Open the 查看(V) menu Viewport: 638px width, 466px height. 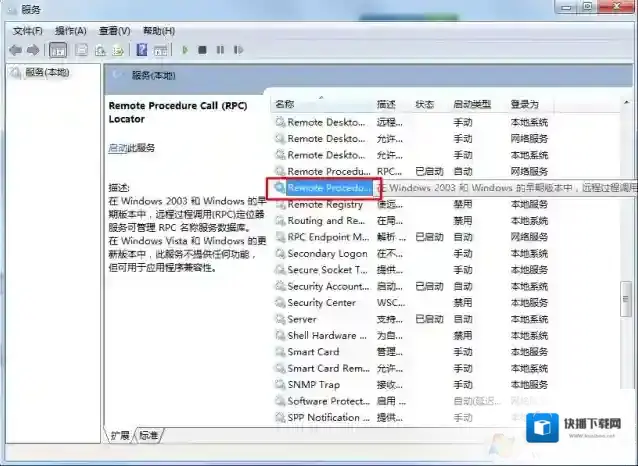click(114, 30)
